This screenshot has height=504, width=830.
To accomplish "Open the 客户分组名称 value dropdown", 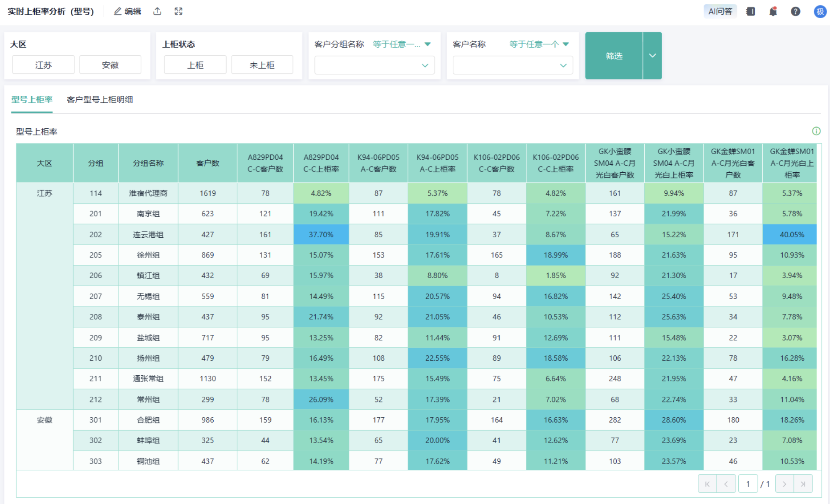I will coord(374,65).
